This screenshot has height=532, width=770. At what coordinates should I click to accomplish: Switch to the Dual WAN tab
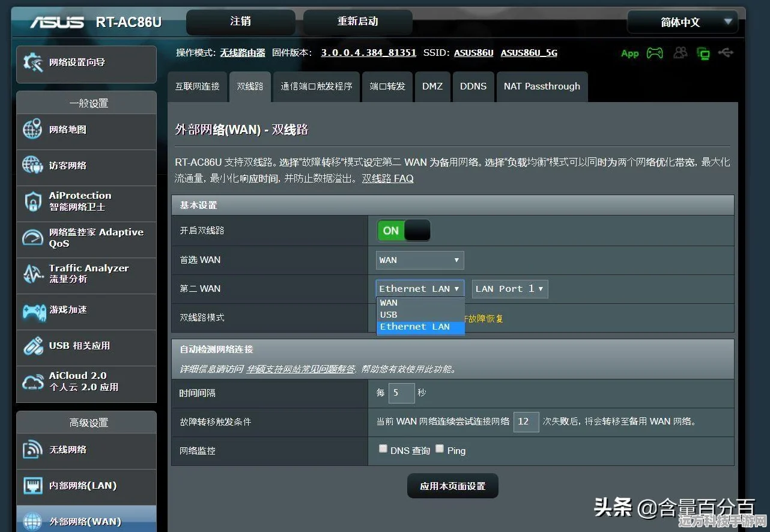point(250,86)
